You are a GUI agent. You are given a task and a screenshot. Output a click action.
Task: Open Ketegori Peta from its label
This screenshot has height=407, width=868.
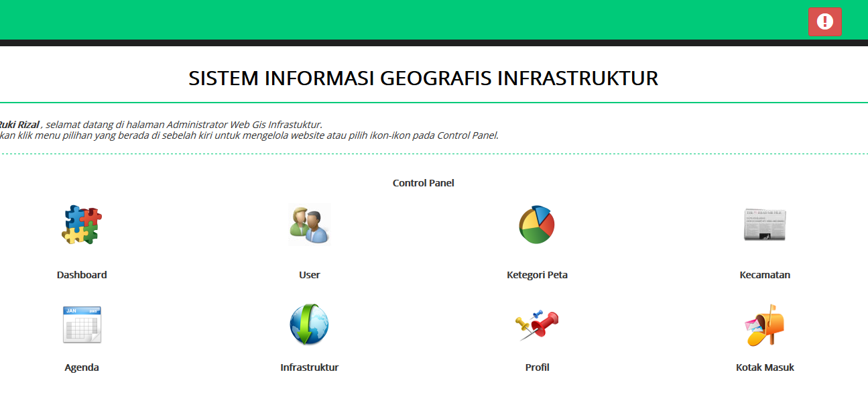pos(536,274)
